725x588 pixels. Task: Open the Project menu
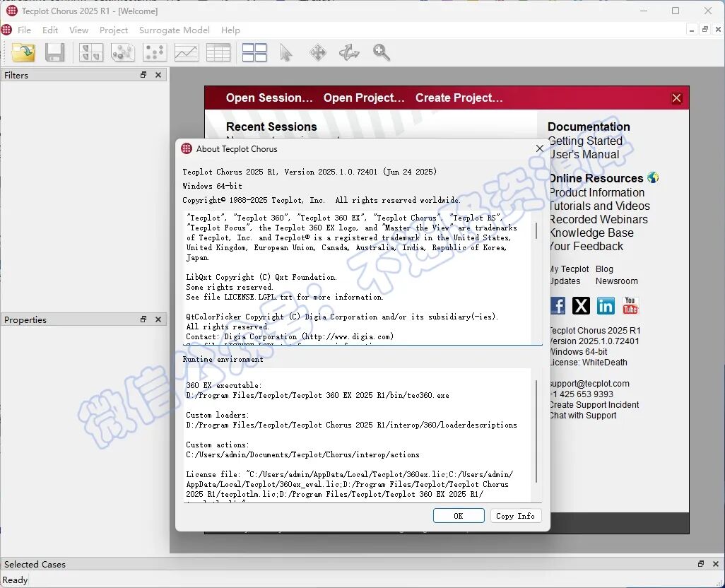click(113, 30)
